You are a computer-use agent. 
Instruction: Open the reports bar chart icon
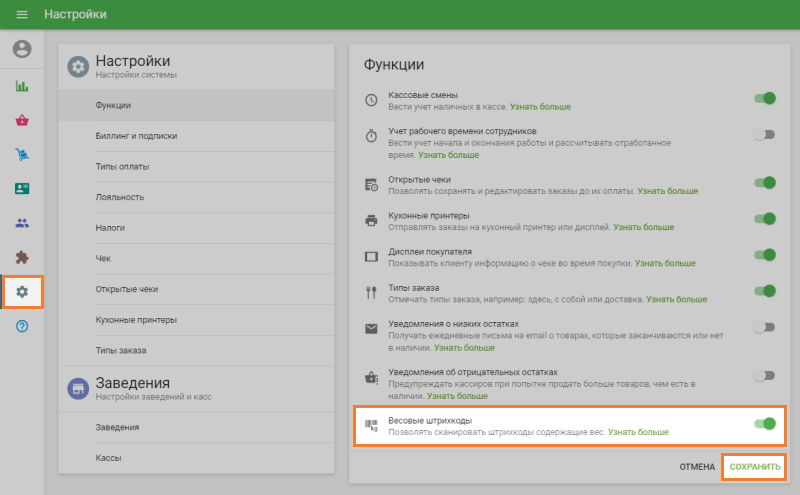(x=22, y=86)
